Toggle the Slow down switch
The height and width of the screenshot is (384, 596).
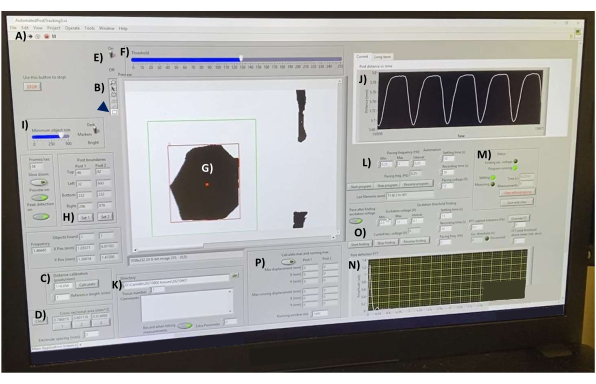39,182
